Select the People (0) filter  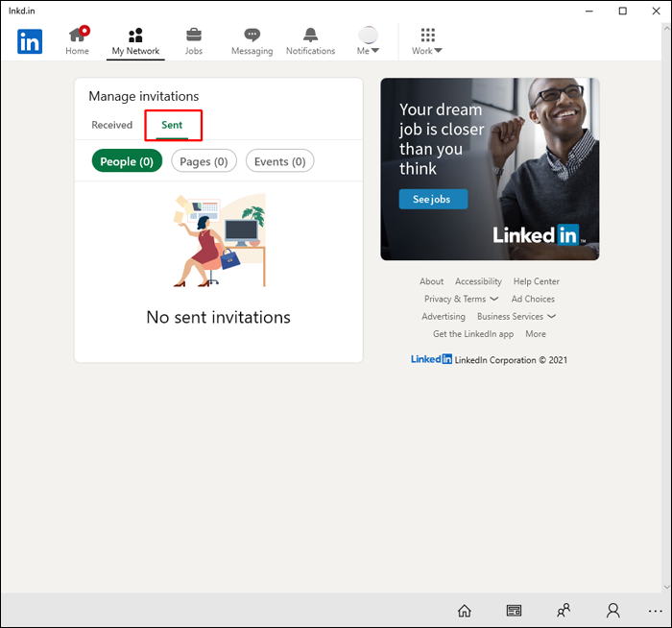[127, 161]
